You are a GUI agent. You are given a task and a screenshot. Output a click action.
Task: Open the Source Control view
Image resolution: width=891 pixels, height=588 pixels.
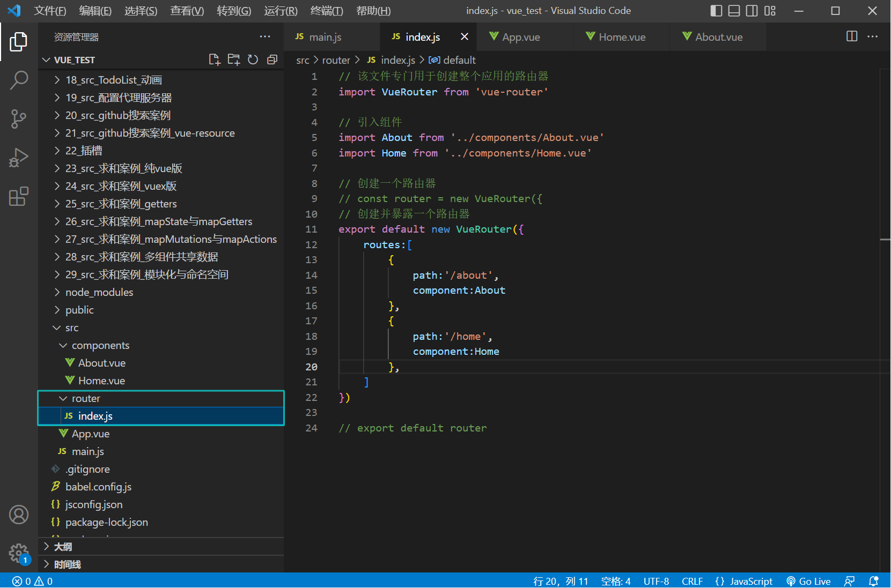point(19,119)
